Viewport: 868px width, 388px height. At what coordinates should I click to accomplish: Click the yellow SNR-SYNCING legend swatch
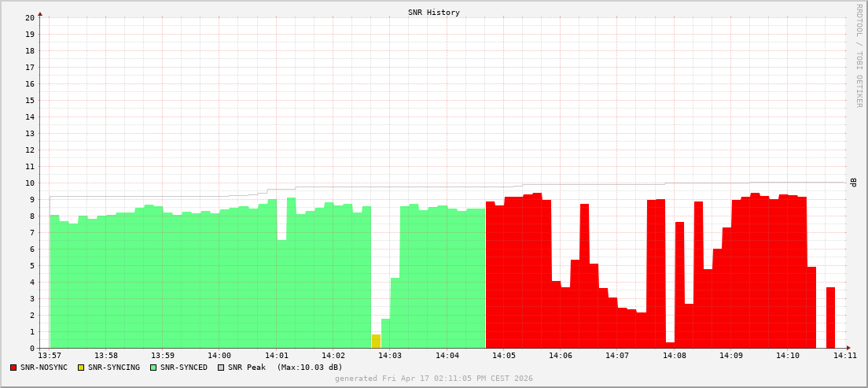(81, 368)
